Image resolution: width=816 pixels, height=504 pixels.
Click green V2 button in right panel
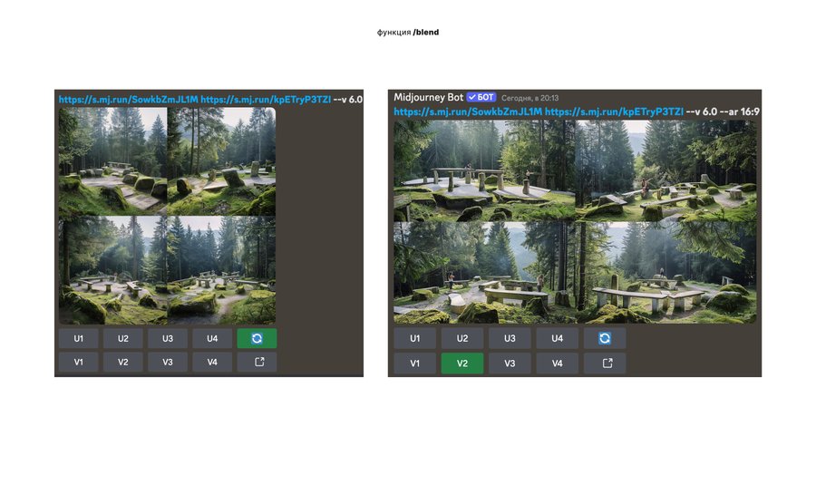coord(462,363)
